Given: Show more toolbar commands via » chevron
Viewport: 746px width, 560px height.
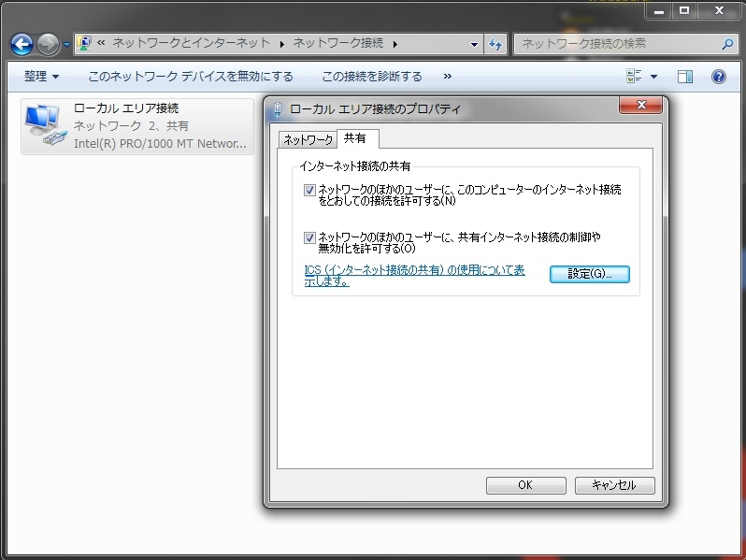Looking at the screenshot, I should click(x=447, y=76).
